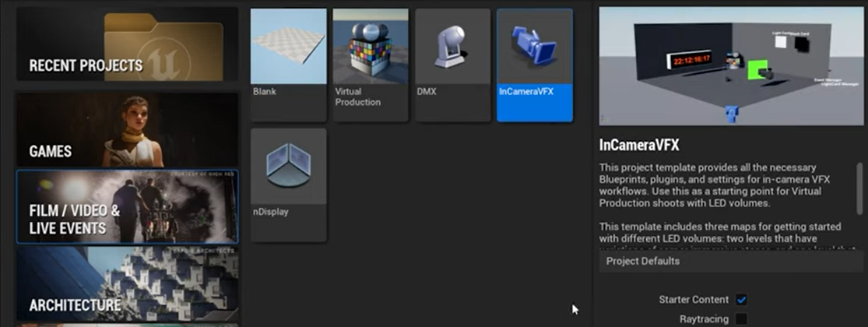Select the nDisplay template
Screen dimensions: 868x327
(288, 185)
